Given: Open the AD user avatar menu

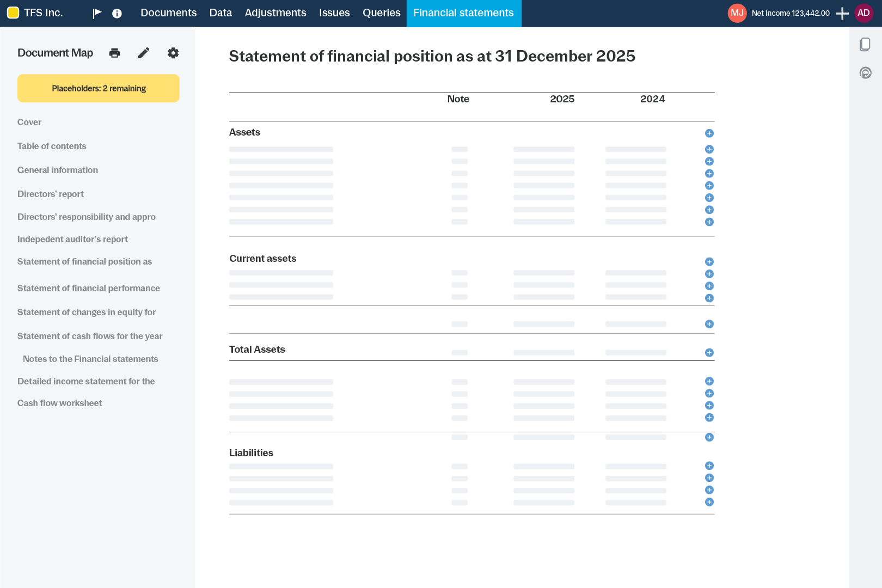Looking at the screenshot, I should 863,12.
